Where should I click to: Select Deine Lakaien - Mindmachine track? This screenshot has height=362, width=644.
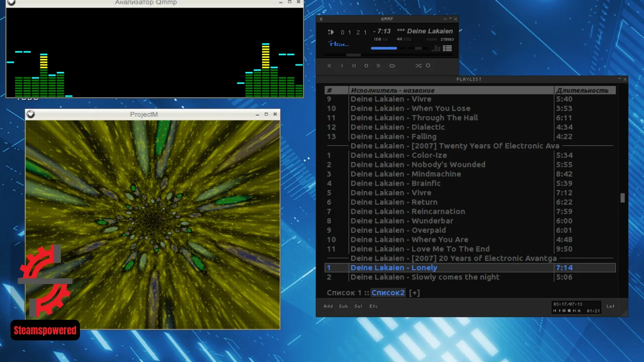point(470,174)
